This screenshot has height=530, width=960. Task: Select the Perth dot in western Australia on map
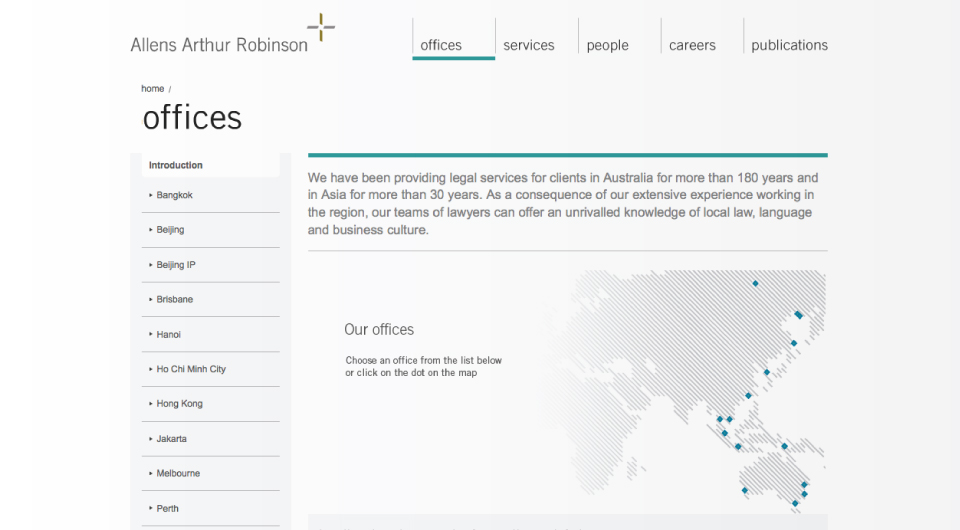point(744,490)
